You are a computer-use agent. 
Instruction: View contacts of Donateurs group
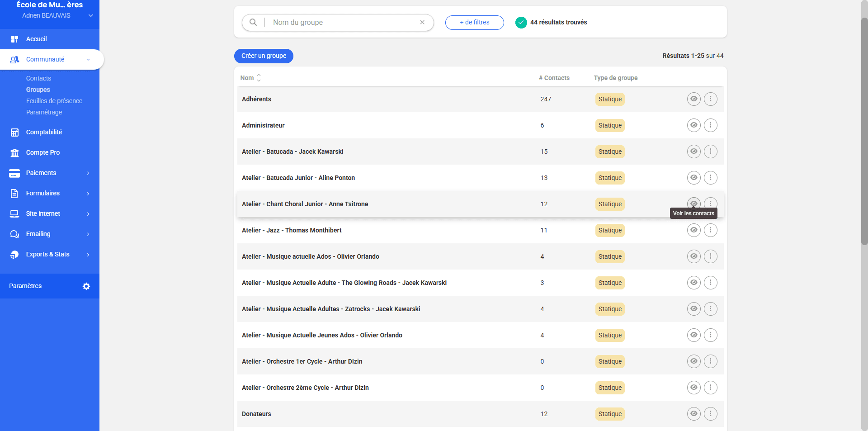(x=693, y=414)
